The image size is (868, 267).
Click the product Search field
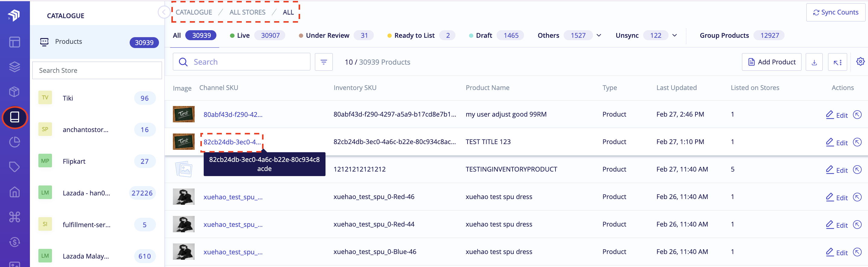(241, 62)
